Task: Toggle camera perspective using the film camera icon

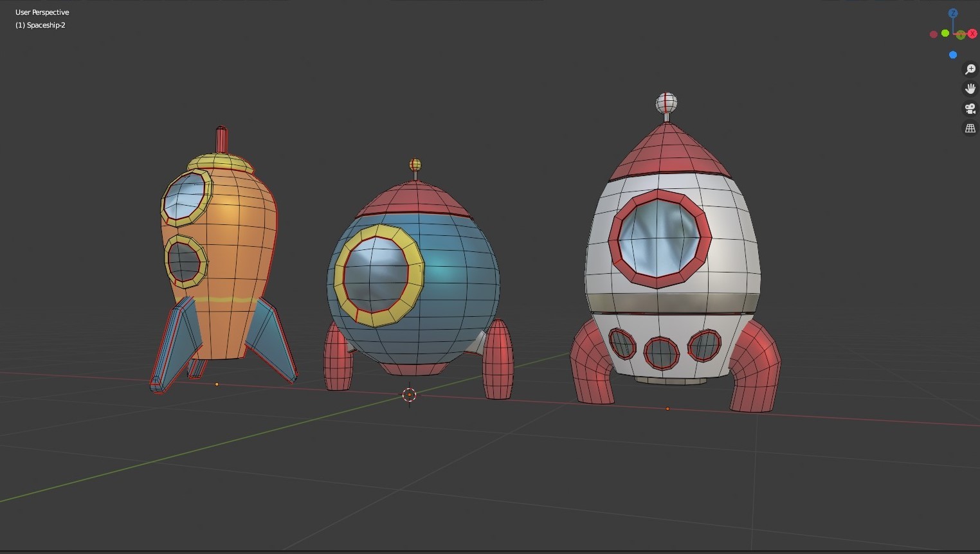Action: (970, 109)
